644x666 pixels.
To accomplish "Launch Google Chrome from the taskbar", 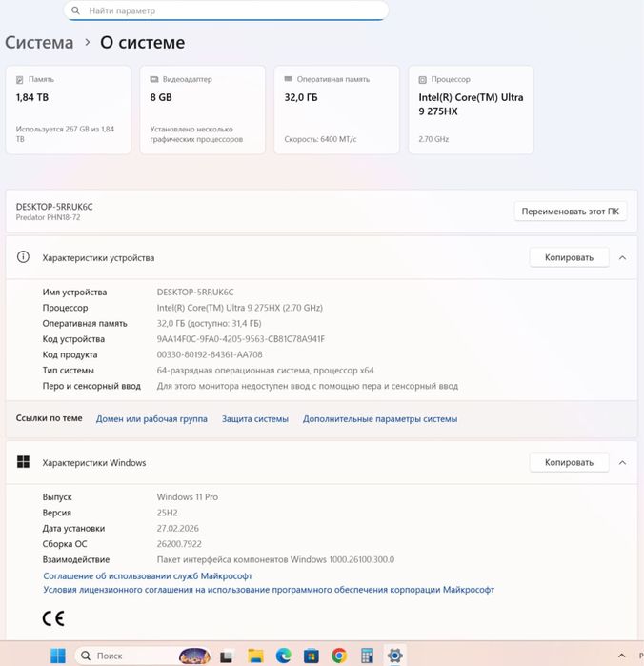I will (339, 656).
